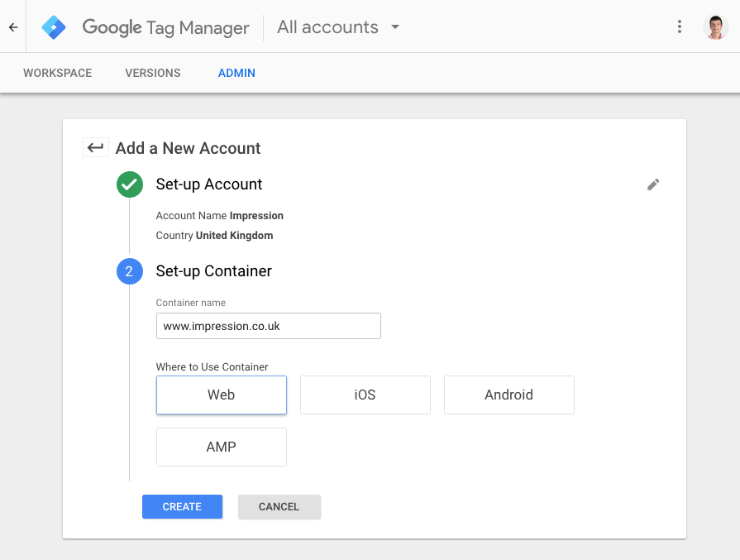740x560 pixels.
Task: Click the Google Tag Manager title text
Action: click(x=165, y=27)
